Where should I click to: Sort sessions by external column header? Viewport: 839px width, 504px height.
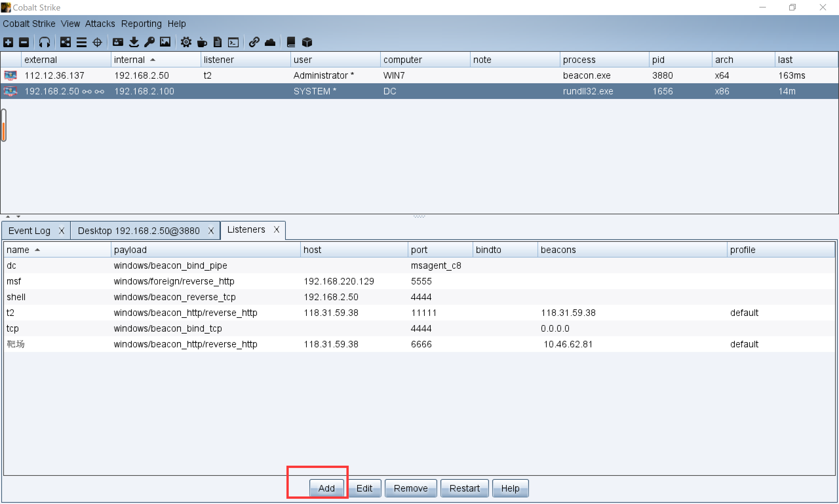66,59
